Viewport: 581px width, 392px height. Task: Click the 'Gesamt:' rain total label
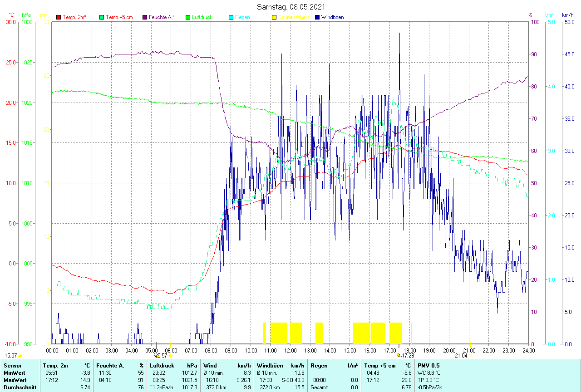coord(320,387)
